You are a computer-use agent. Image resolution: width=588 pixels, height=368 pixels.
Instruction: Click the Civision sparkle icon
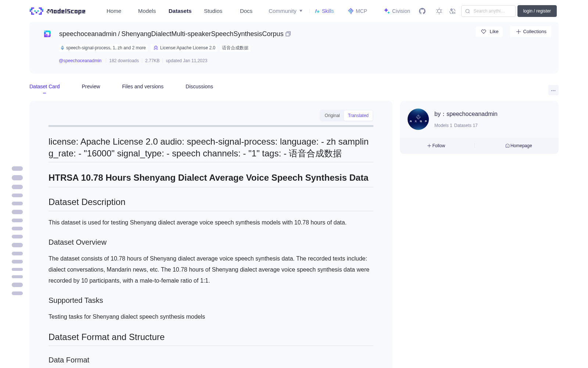tap(387, 11)
